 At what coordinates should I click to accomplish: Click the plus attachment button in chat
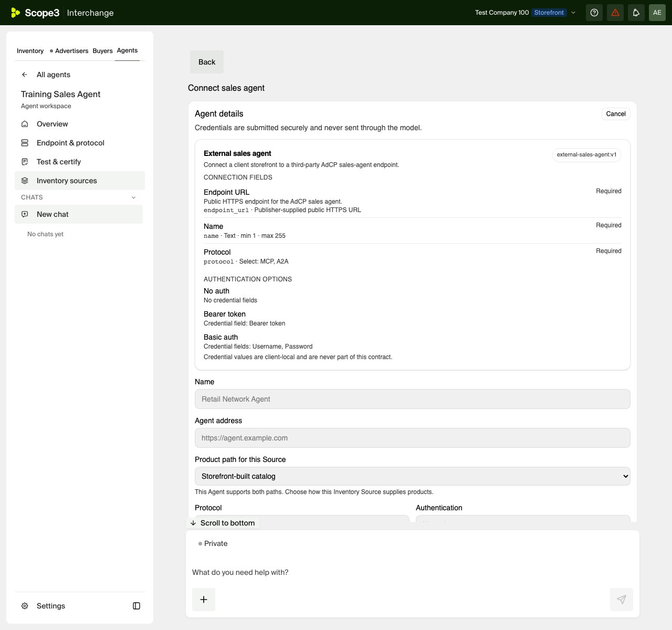pos(204,600)
